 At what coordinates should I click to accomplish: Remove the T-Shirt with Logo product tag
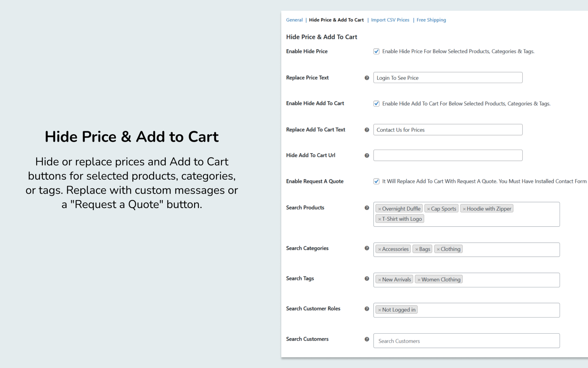pyautogui.click(x=380, y=219)
